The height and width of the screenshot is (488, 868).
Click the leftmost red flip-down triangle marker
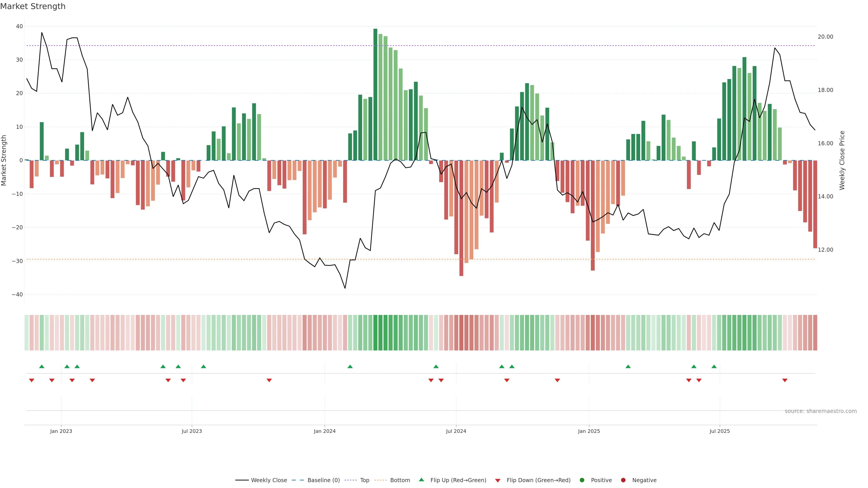pyautogui.click(x=32, y=380)
